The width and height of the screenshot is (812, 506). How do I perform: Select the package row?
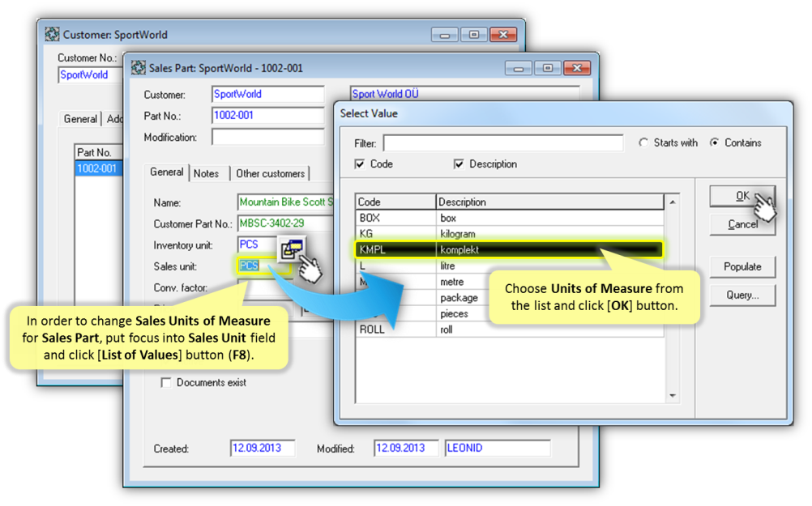coord(509,298)
